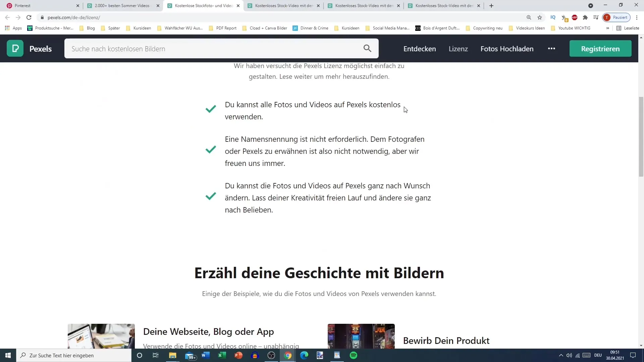Click the zoom magnifier icon in address bar
The width and height of the screenshot is (644, 362).
(x=529, y=17)
